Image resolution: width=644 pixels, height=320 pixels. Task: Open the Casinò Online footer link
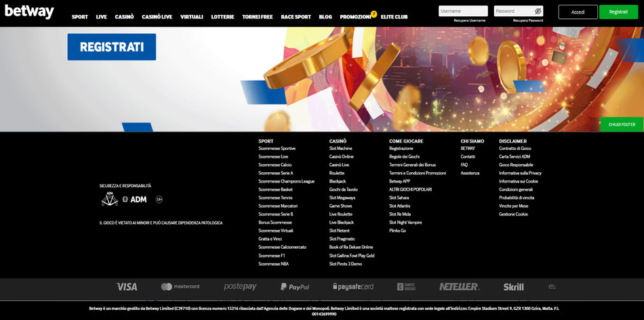(x=341, y=157)
